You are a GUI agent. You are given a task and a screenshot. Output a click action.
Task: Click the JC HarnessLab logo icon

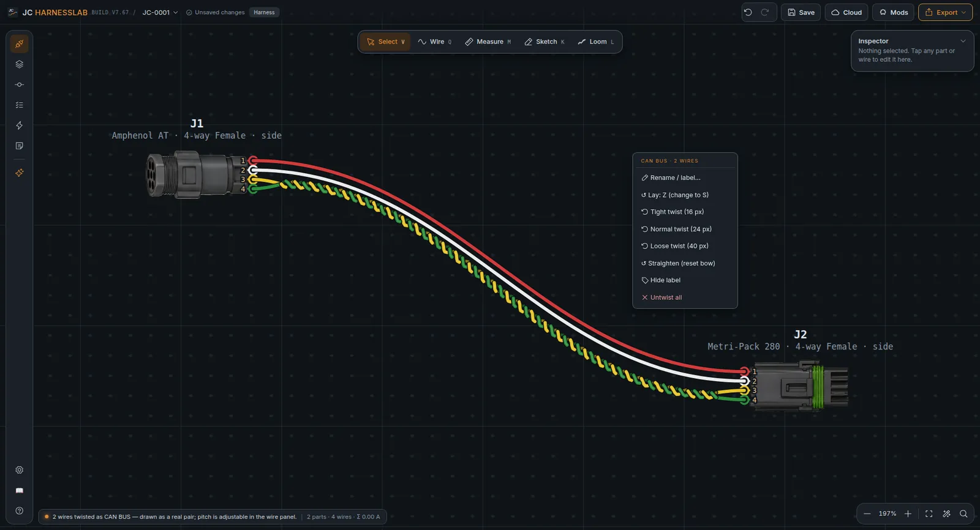12,12
